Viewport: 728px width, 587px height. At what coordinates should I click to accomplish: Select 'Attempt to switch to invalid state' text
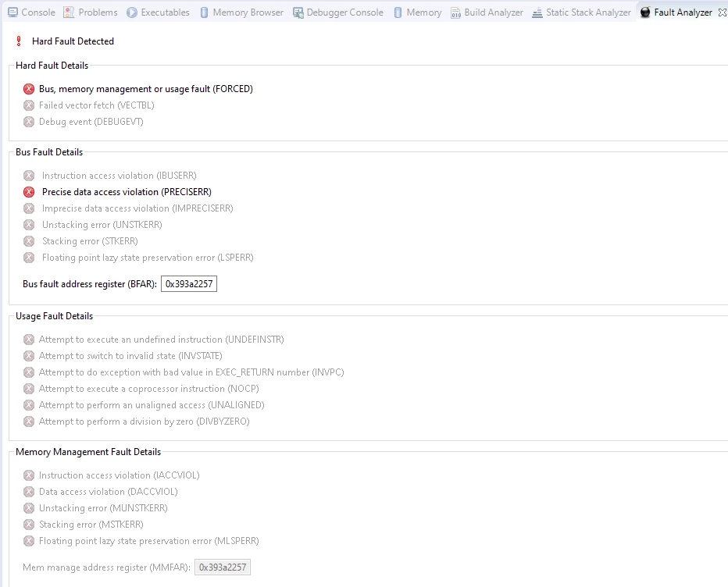[107, 356]
